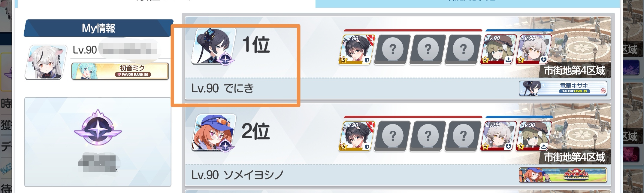The image size is (644, 193).
Task: Tap the first hidden ? slot in 1位 team
Action: pyautogui.click(x=392, y=50)
